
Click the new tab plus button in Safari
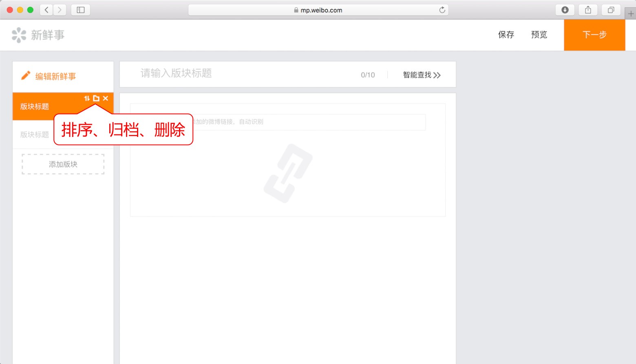pyautogui.click(x=631, y=13)
